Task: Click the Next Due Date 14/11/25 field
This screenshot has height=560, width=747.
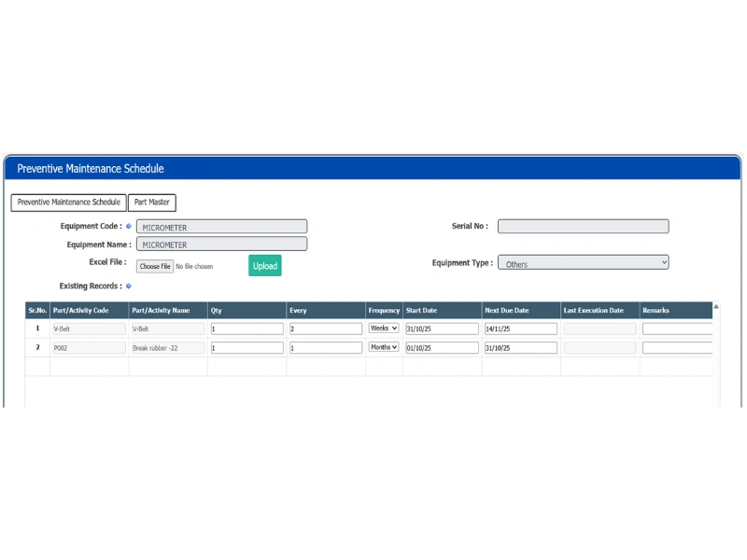Action: coord(519,328)
